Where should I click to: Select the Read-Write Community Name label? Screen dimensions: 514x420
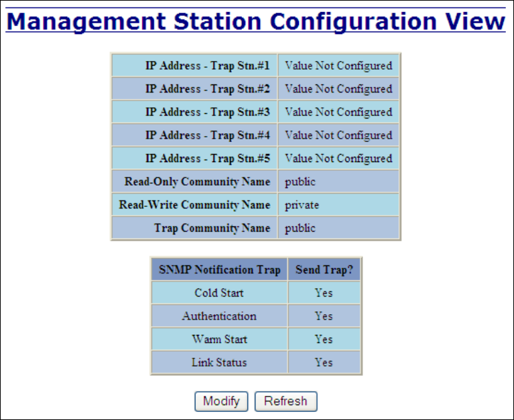(x=194, y=205)
